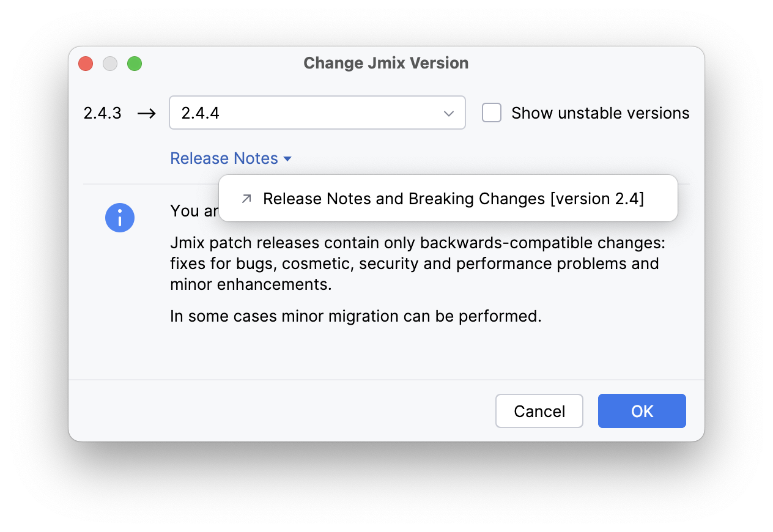Confirm the version change with OK
The width and height of the screenshot is (773, 532).
642,411
